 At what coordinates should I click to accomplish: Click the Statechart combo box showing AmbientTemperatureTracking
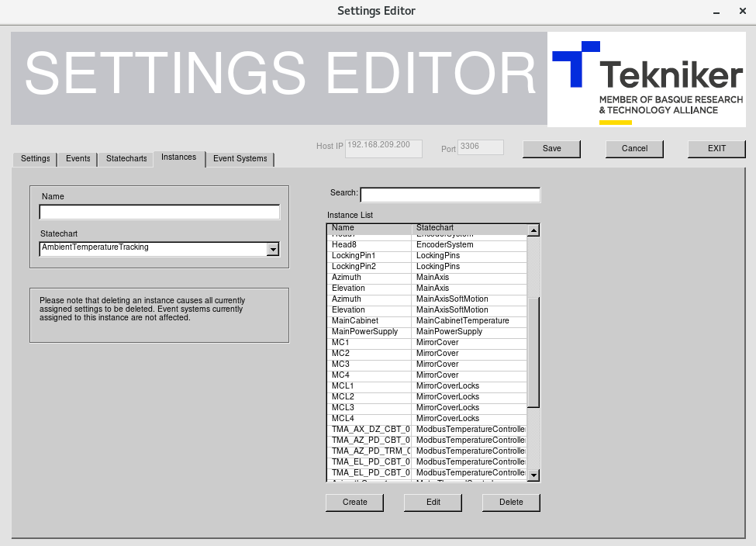click(159, 249)
